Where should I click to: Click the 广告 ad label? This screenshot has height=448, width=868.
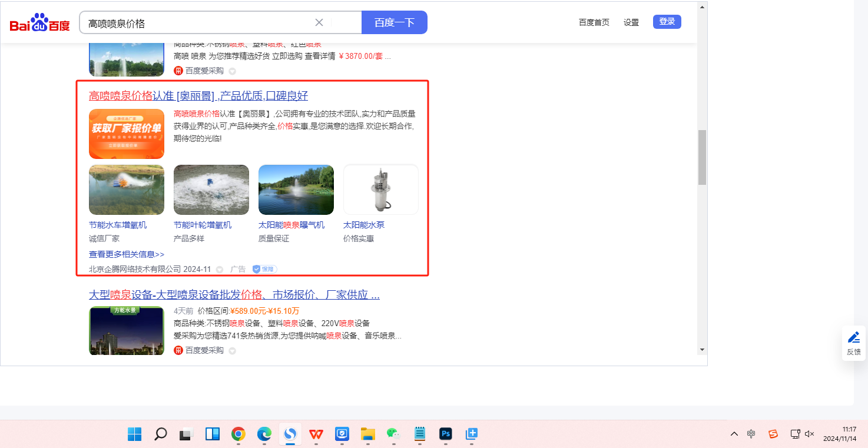(x=238, y=269)
